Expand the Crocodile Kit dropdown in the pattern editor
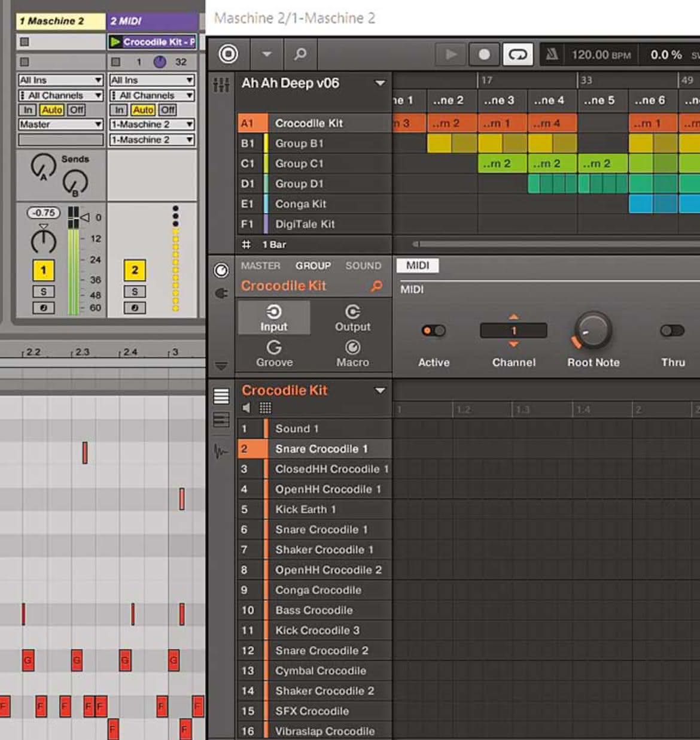Image resolution: width=700 pixels, height=740 pixels. point(380,390)
